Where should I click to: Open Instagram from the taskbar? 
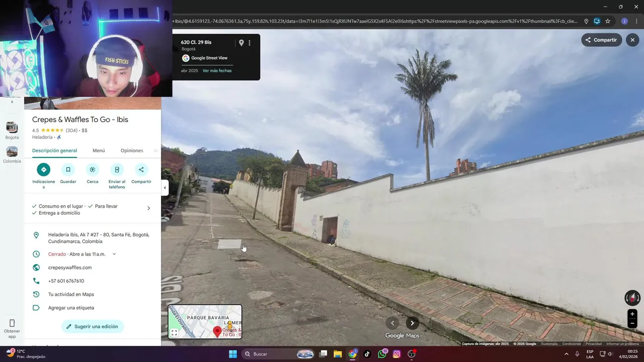(x=396, y=354)
